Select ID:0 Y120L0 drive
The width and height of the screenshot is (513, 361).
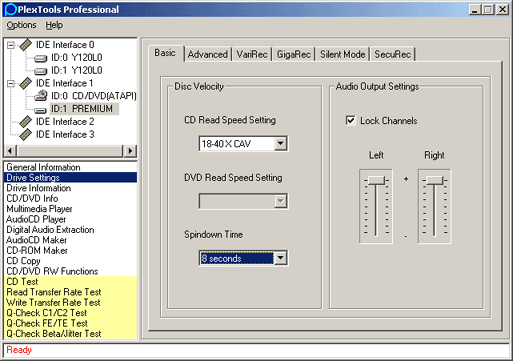click(77, 58)
